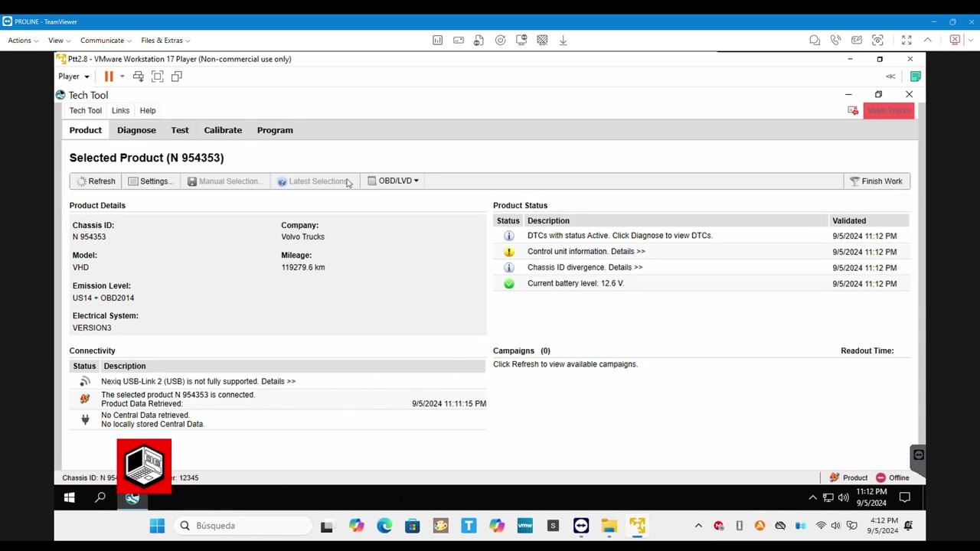Click the icon left of the Volvo Trucks button

[853, 110]
